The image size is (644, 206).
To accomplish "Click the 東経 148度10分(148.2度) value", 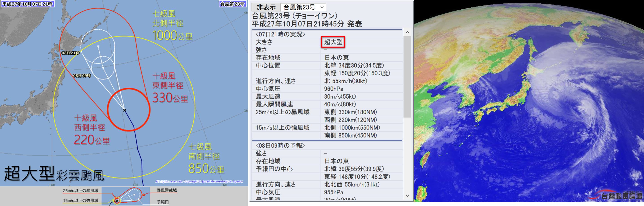I will pyautogui.click(x=357, y=177).
